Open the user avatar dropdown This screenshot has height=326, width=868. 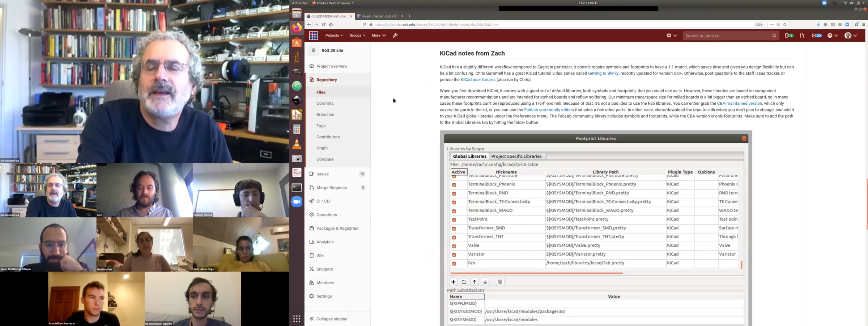click(850, 35)
